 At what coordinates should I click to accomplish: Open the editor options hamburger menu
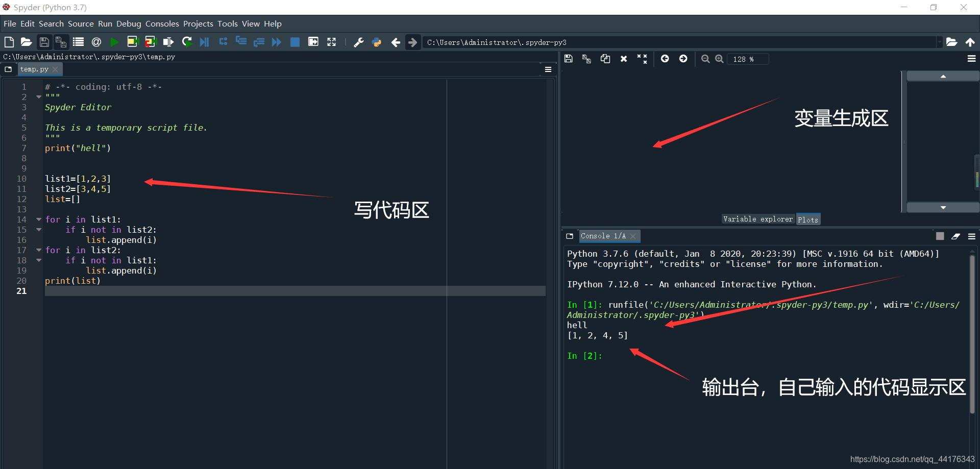tap(548, 69)
